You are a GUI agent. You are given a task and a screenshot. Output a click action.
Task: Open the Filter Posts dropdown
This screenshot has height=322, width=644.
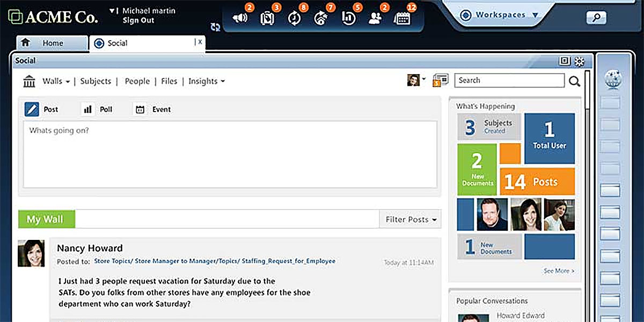coord(410,219)
